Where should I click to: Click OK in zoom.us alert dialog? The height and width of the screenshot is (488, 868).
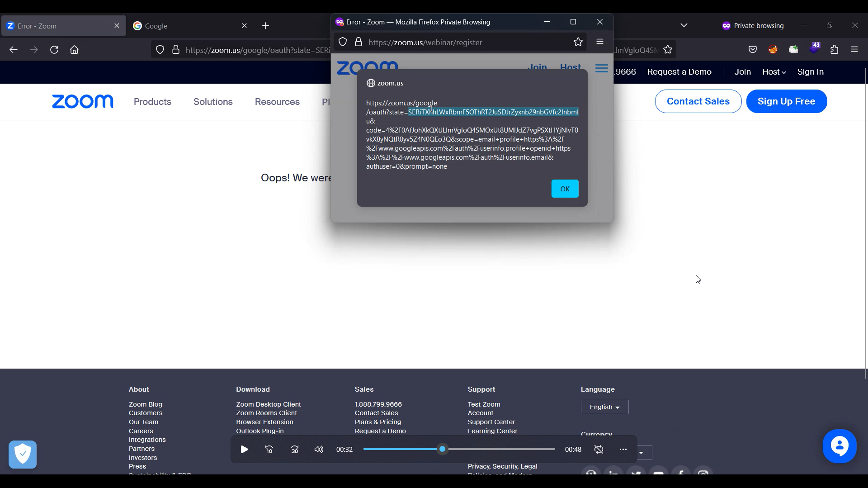[565, 189]
